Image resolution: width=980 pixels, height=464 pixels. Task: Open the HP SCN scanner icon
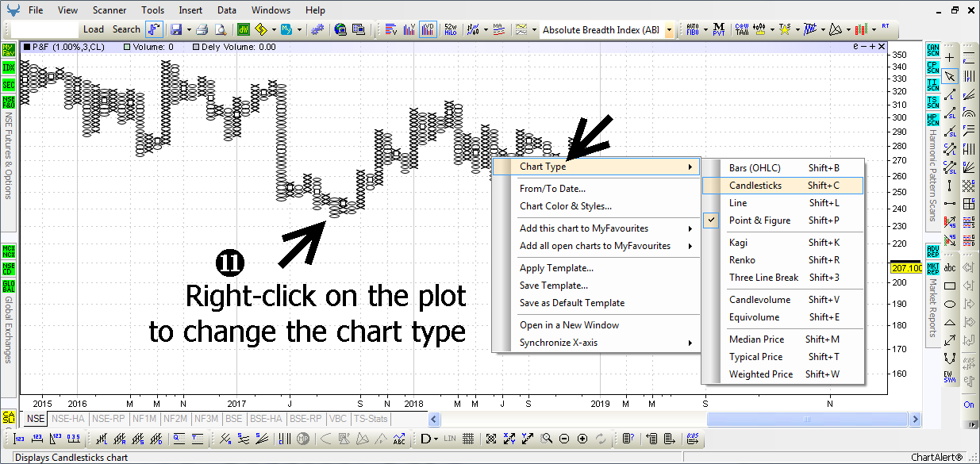point(932,120)
